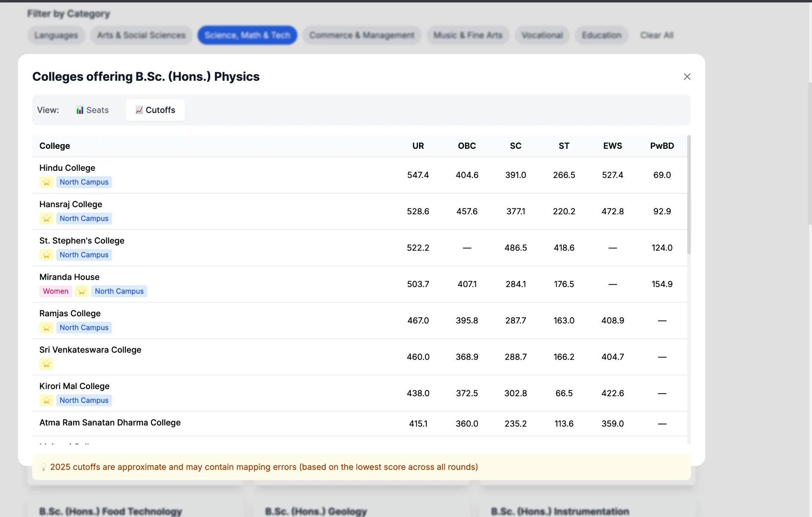Click the OBC column header
The image size is (812, 517).
coord(467,146)
